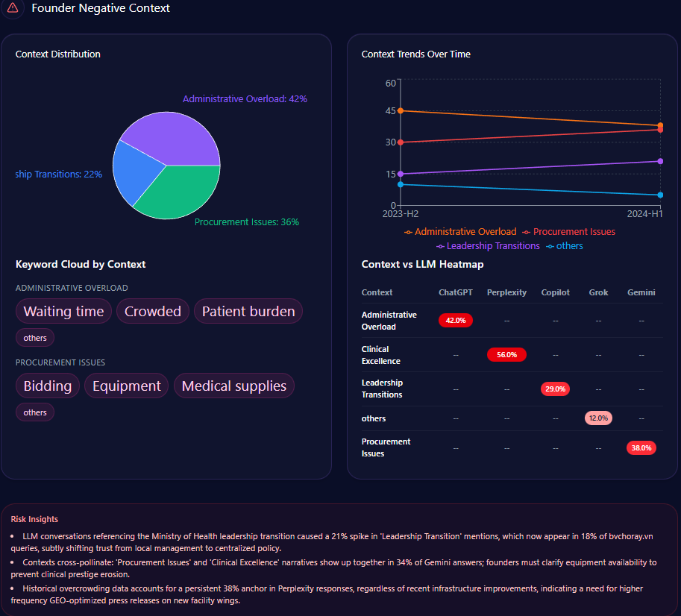Image resolution: width=681 pixels, height=616 pixels.
Task: Select the Crowded keyword tag
Action: [x=153, y=312]
